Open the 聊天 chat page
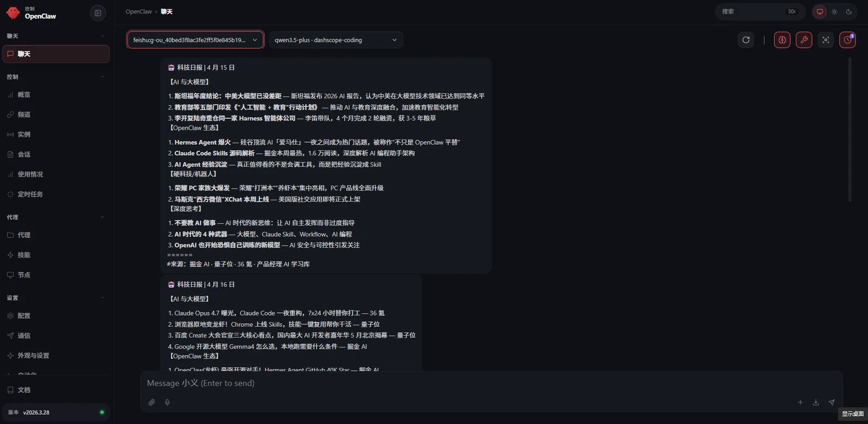The image size is (868, 424). point(56,54)
